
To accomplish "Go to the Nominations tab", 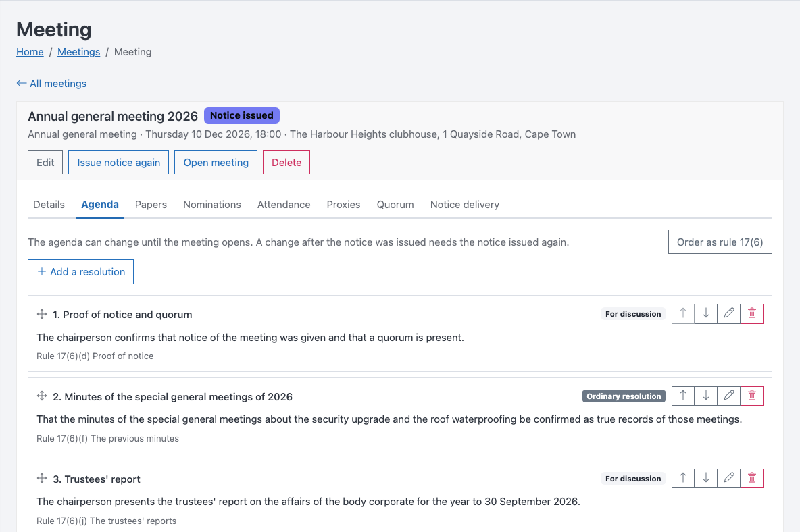I will (x=212, y=205).
